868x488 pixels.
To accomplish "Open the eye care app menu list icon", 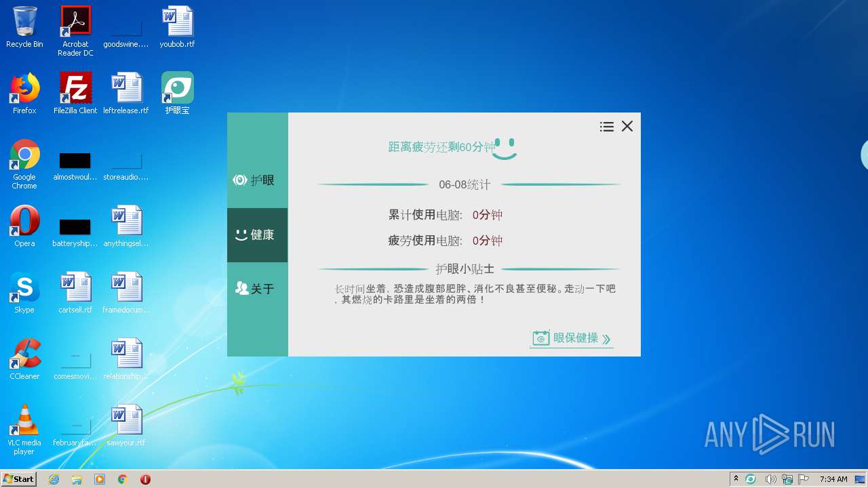I will [607, 127].
